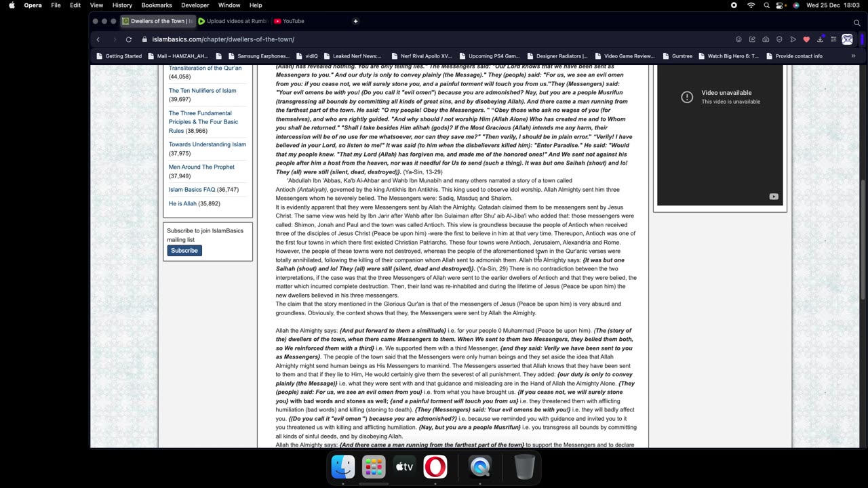Viewport: 868px width, 488px height.
Task: Open Men Around The Prophet link
Action: click(201, 167)
